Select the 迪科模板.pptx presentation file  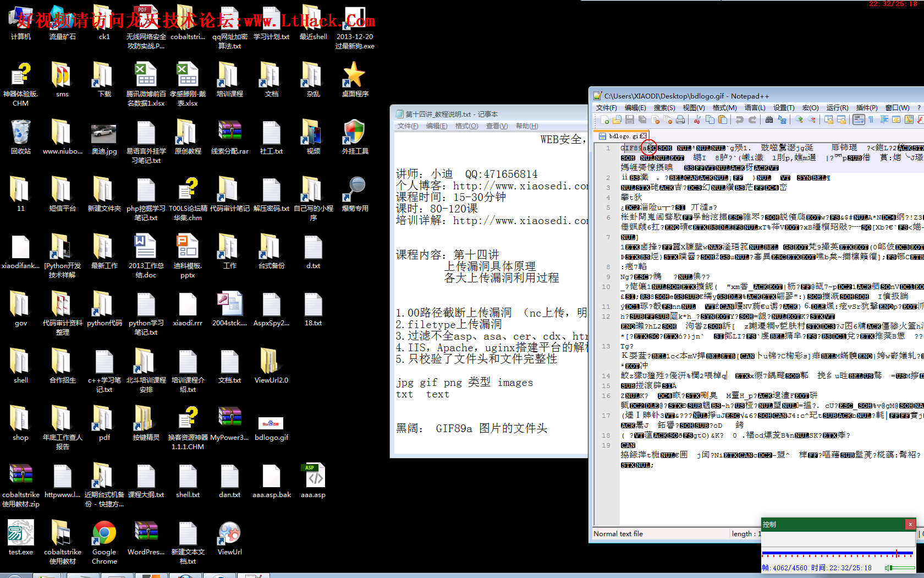[x=188, y=256]
